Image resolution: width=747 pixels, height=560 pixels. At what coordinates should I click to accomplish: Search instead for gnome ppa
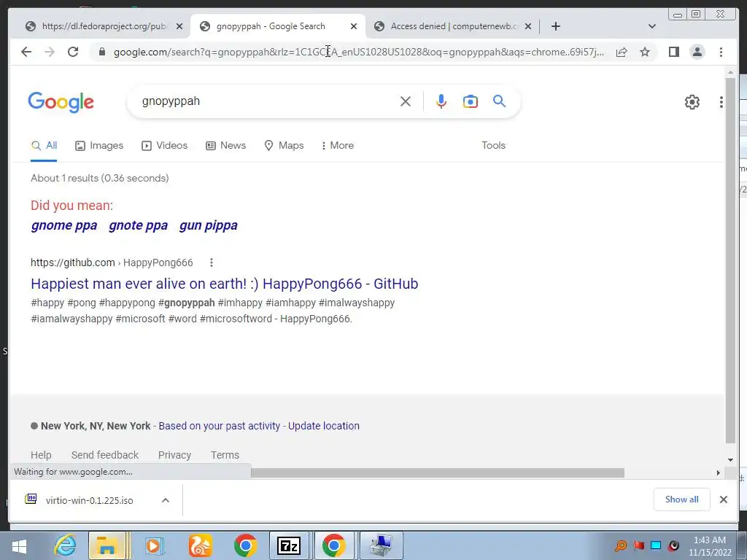[64, 225]
